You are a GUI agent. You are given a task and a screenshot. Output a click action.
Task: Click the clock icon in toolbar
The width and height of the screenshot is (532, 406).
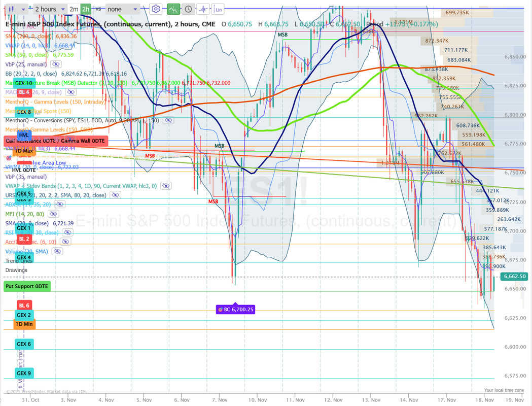click(x=188, y=9)
